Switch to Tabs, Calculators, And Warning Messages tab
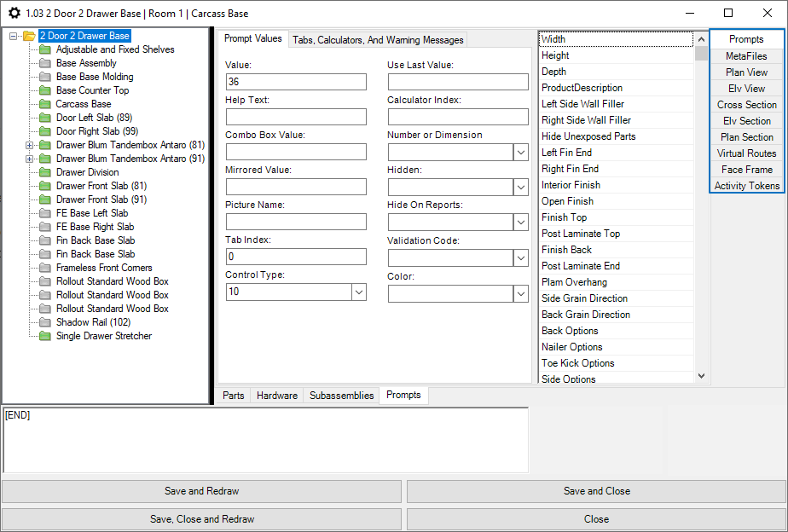Image resolution: width=788 pixels, height=532 pixels. tap(378, 40)
